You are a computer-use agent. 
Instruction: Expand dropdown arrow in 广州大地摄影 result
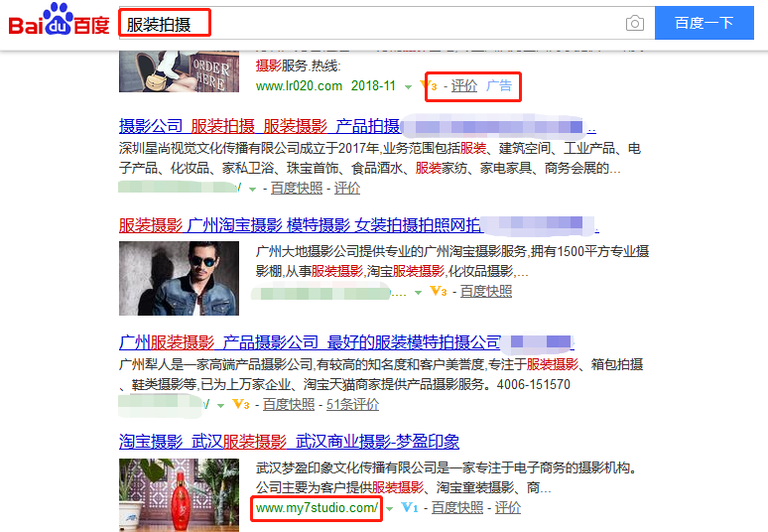coord(418,293)
